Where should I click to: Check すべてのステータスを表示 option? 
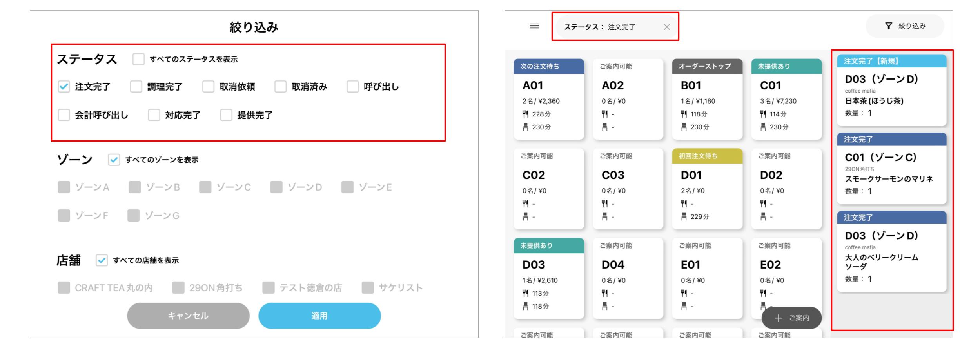coord(138,59)
